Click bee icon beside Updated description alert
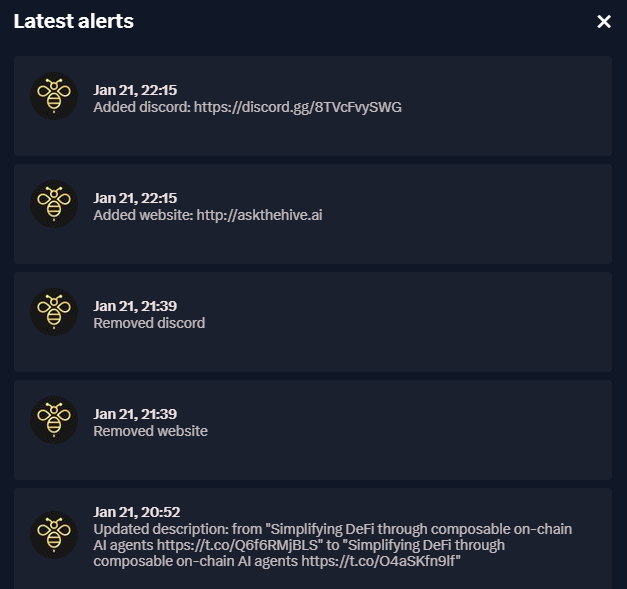Viewport: 627px width, 589px height. point(53,536)
